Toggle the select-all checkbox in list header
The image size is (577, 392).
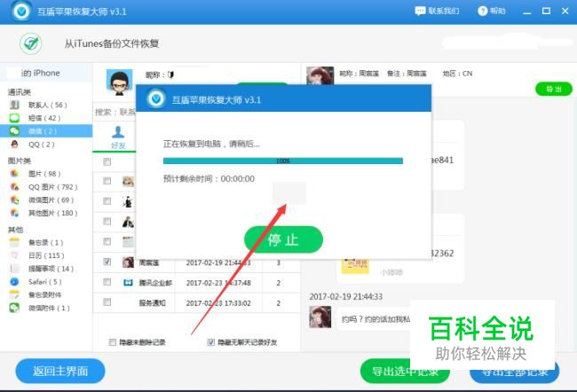pyautogui.click(x=107, y=161)
